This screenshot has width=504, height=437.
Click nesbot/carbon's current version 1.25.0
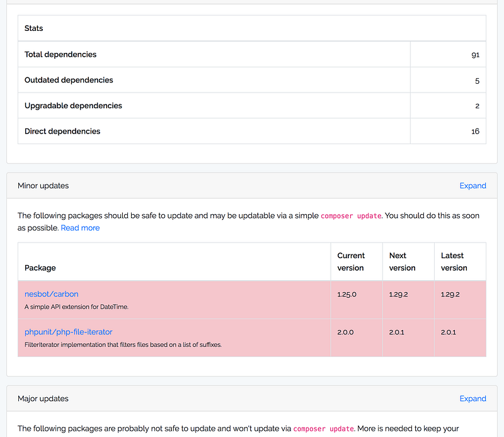[x=346, y=294]
